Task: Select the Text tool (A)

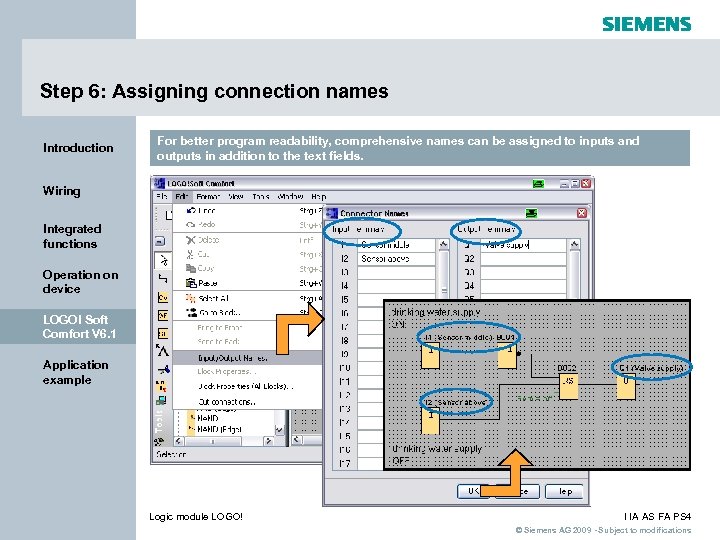Action: click(x=162, y=351)
